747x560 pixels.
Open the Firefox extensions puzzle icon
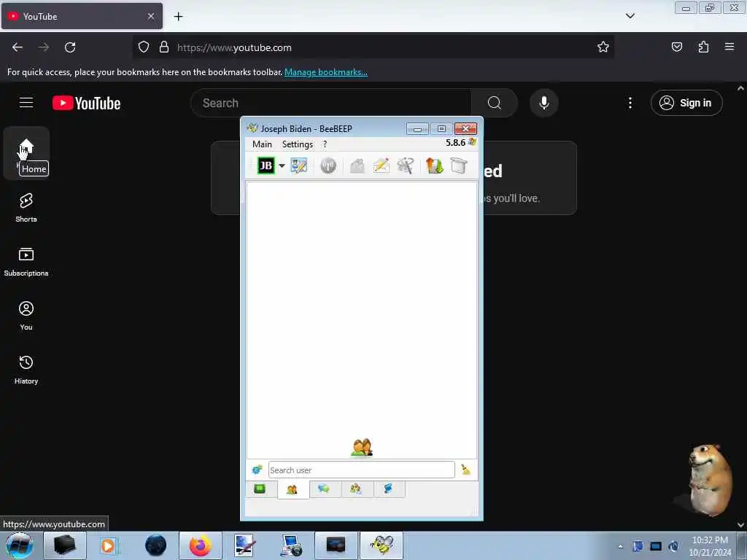point(703,47)
